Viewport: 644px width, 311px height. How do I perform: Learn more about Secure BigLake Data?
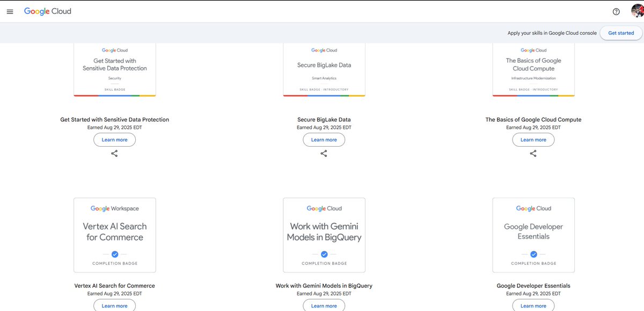pyautogui.click(x=324, y=140)
